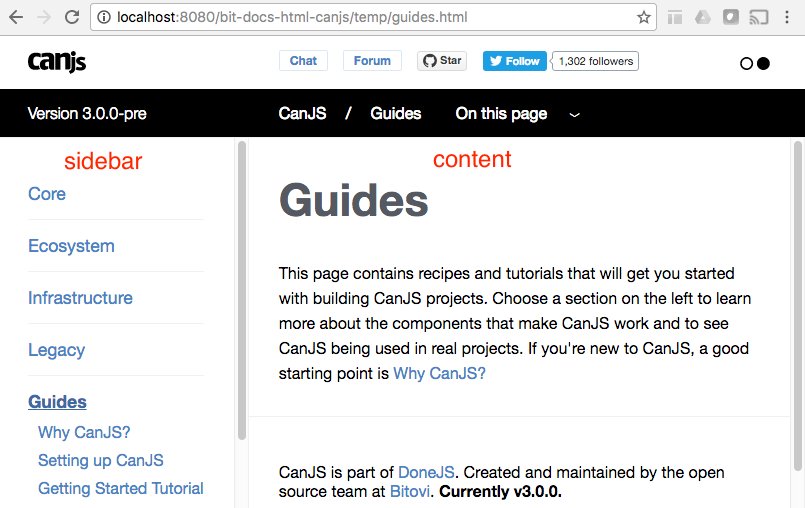Click the CanJS logo
805x508 pixels.
point(56,62)
